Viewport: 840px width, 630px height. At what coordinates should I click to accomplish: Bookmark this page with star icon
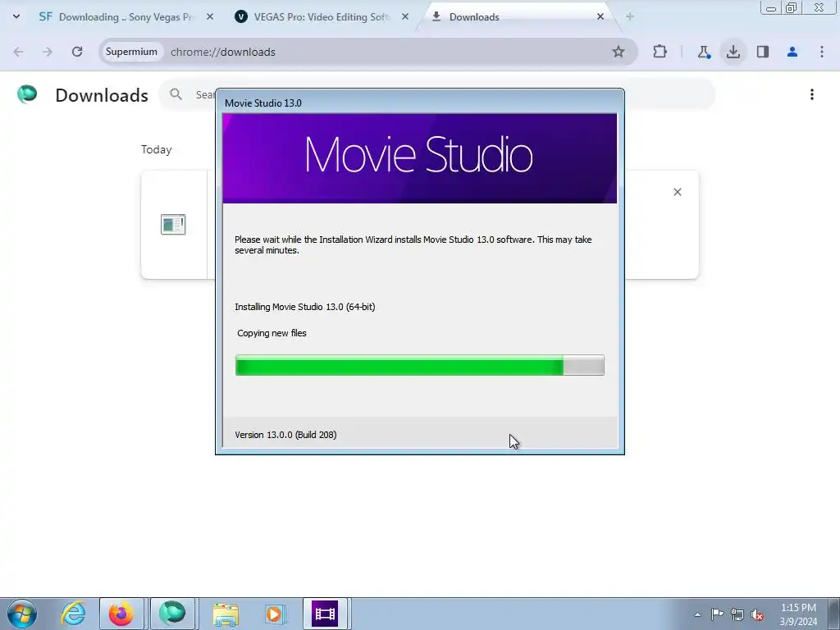pos(619,52)
